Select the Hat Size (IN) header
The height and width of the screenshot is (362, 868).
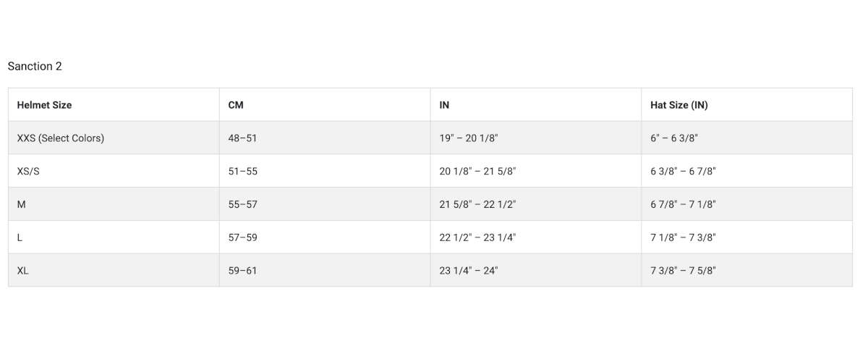tap(678, 105)
